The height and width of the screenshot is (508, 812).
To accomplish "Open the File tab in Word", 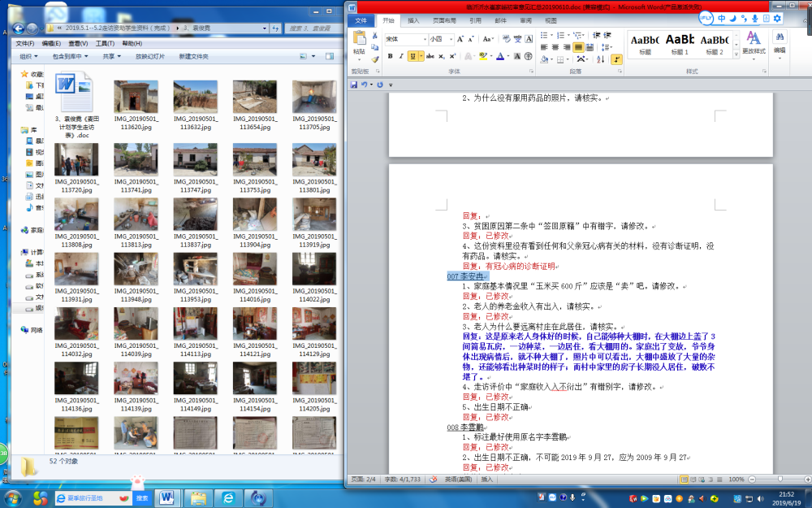I will pyautogui.click(x=361, y=20).
